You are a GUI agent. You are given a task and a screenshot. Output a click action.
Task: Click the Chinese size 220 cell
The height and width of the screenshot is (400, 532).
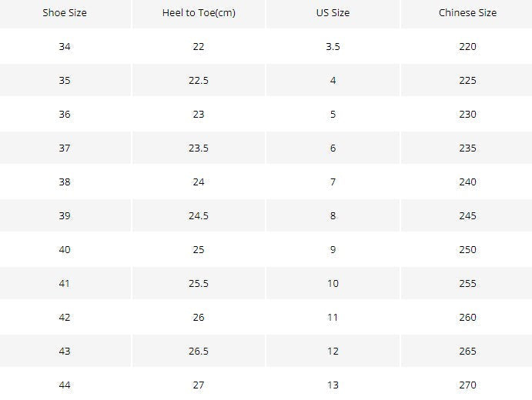(x=467, y=46)
